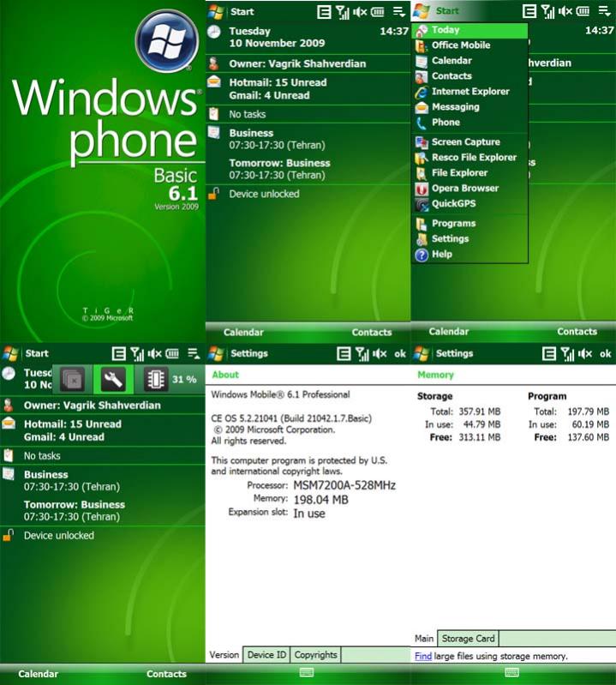Open File Explorer entry below Resco File Explorer
Image resolution: width=616 pixels, height=685 pixels.
[469, 172]
